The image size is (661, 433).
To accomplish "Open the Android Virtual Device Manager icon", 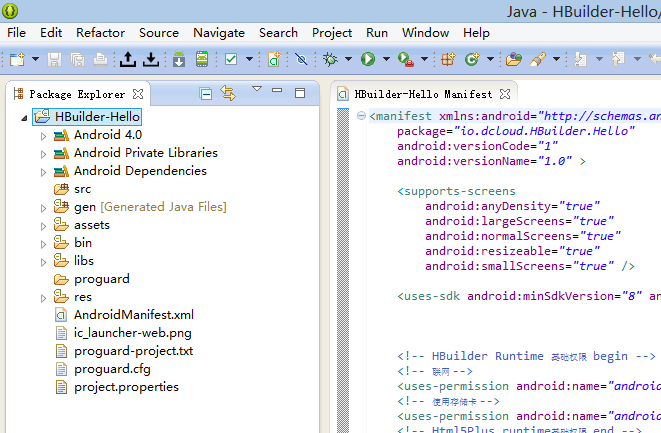I will [x=202, y=59].
